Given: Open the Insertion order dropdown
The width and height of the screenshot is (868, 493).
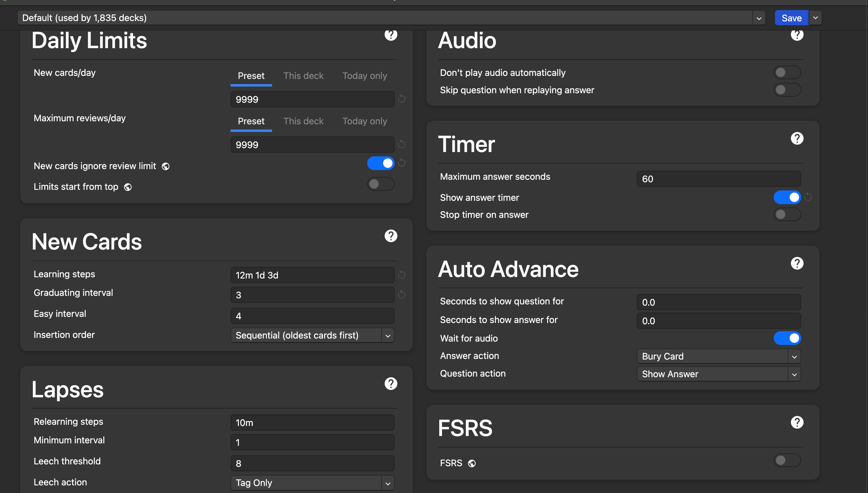Looking at the screenshot, I should click(312, 335).
